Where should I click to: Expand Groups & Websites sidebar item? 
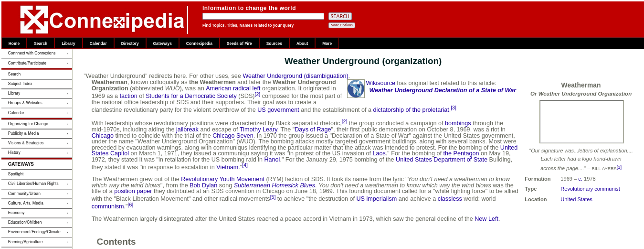coord(37,103)
